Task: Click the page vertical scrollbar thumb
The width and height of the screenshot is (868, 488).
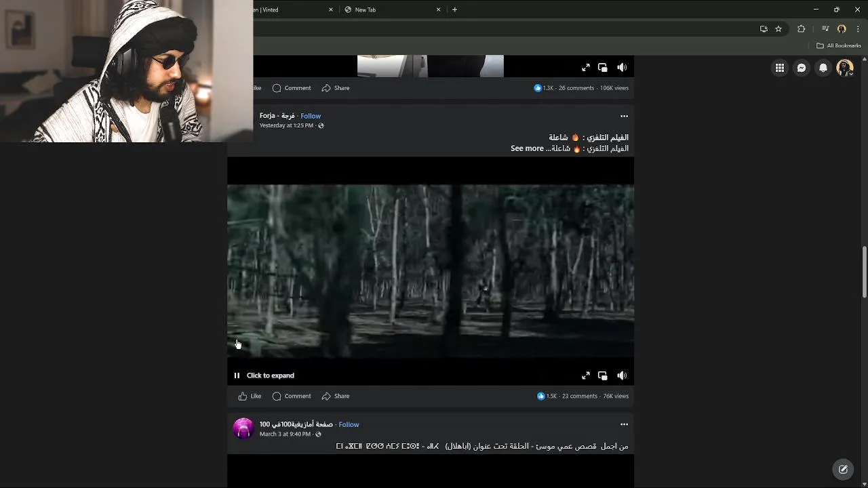Action: (864, 272)
